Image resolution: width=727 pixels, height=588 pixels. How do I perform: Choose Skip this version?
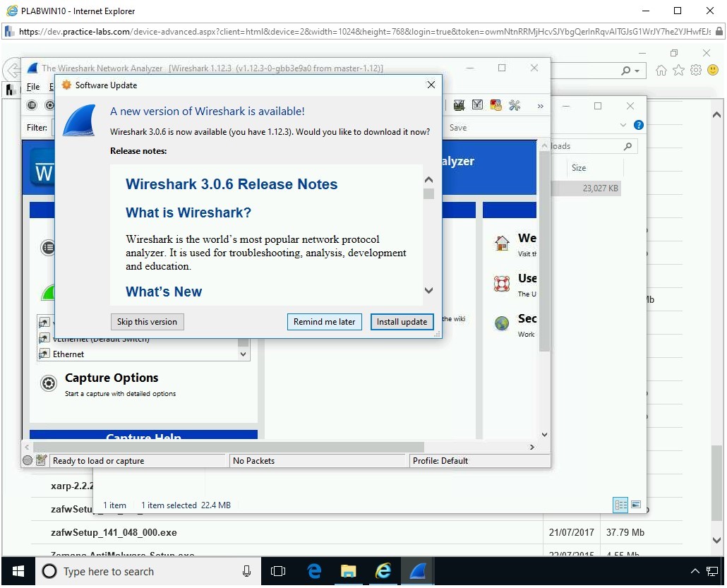click(147, 322)
